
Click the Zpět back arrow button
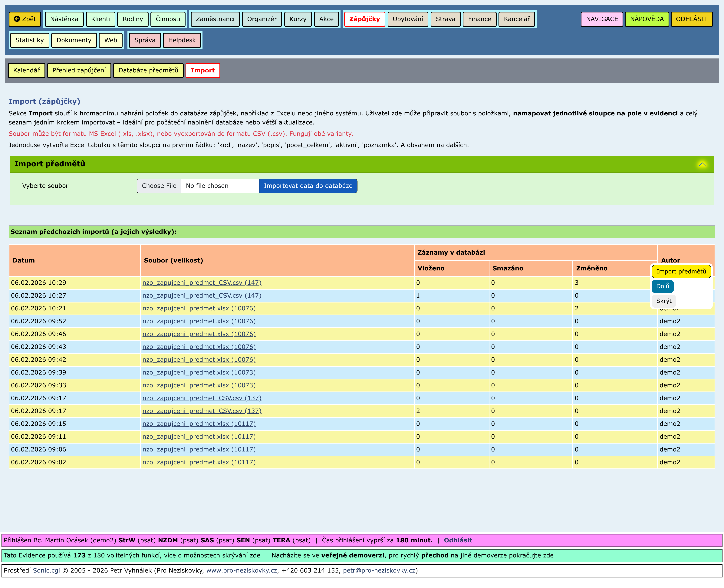(x=25, y=19)
